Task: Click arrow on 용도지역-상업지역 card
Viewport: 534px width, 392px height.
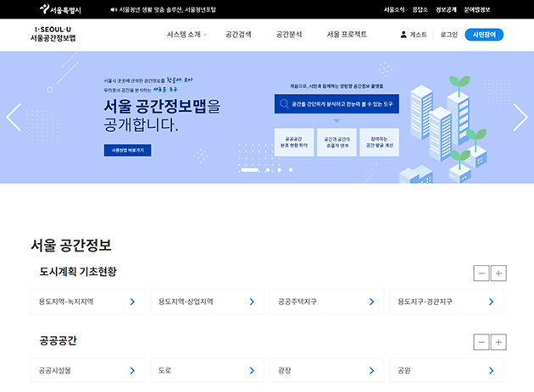Action: pos(252,301)
